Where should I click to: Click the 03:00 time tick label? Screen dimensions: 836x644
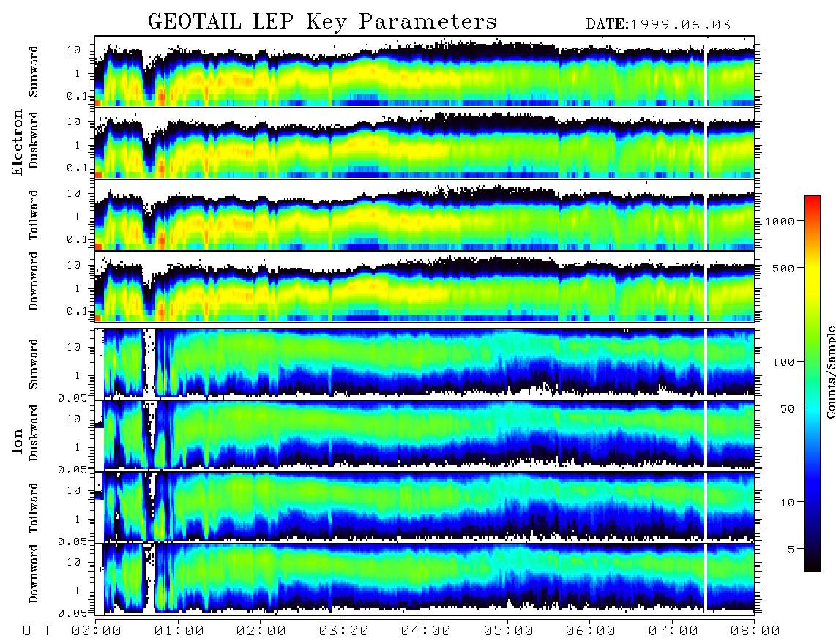(344, 632)
